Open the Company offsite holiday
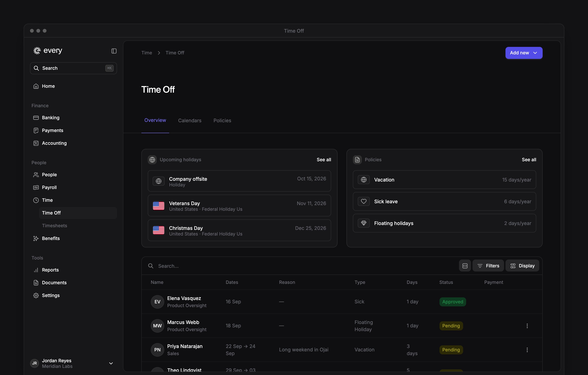 239,181
